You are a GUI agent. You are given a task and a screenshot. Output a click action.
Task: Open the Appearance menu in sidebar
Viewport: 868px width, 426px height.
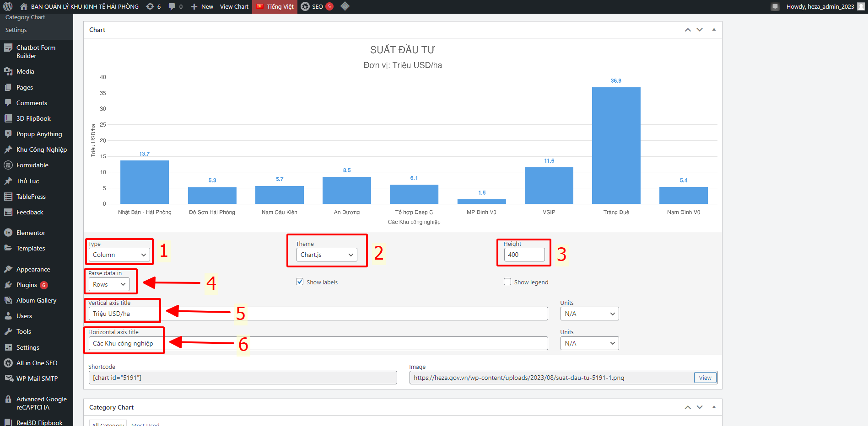pos(33,269)
